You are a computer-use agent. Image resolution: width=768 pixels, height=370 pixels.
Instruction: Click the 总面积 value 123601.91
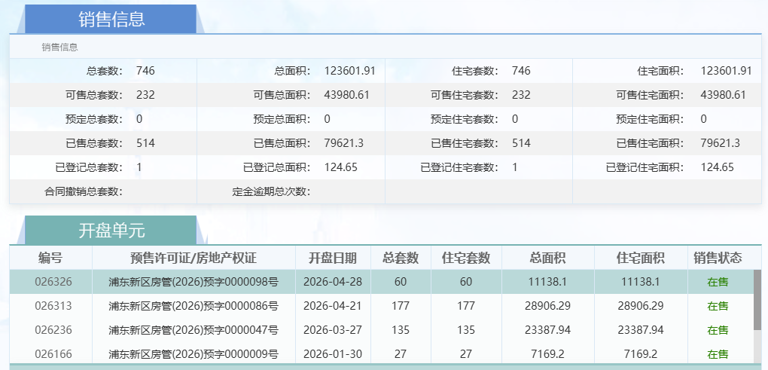[350, 71]
